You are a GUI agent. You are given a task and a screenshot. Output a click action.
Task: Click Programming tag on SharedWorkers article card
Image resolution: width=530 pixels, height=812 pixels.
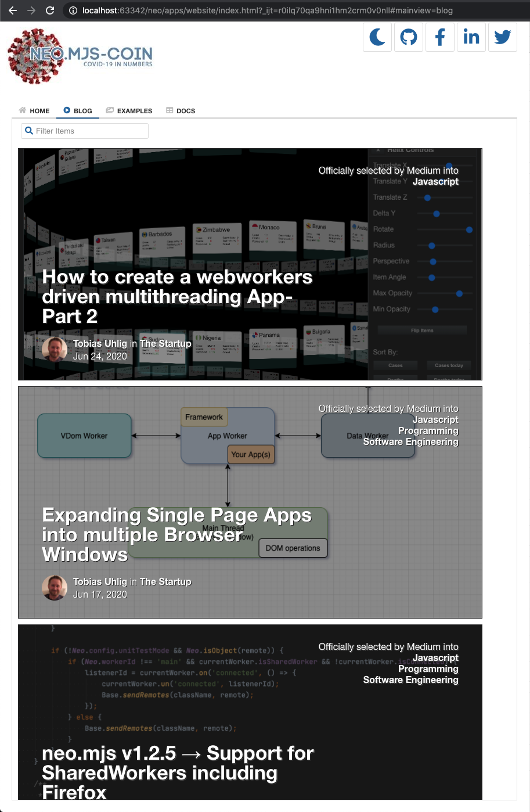coord(428,669)
